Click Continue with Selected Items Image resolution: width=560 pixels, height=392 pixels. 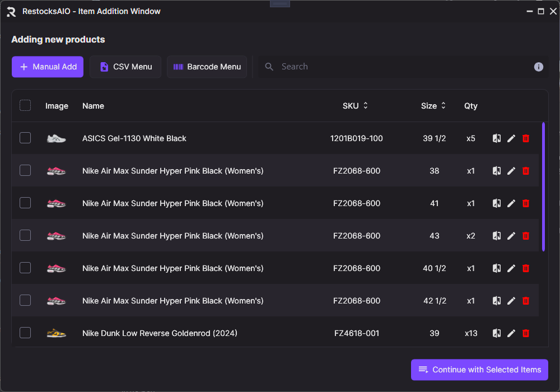coord(479,370)
